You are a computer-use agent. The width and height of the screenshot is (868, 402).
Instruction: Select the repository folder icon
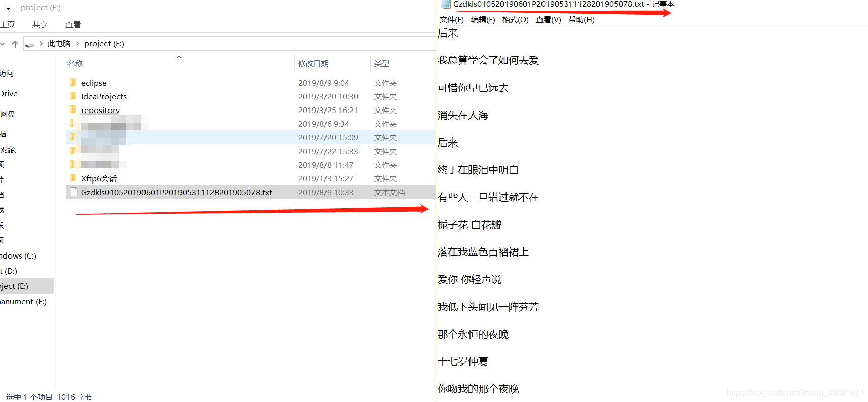(73, 110)
